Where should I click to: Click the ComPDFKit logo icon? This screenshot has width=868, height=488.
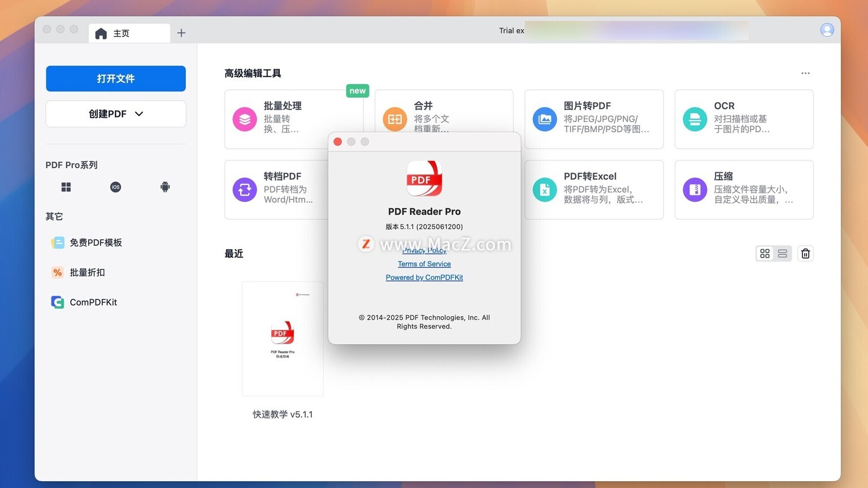click(x=58, y=302)
